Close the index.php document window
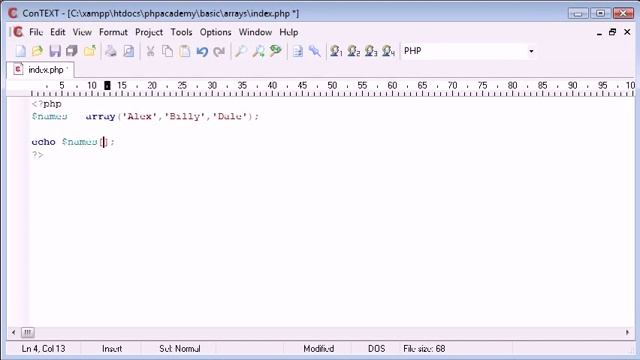Image resolution: width=640 pixels, height=360 pixels. pos(627,32)
